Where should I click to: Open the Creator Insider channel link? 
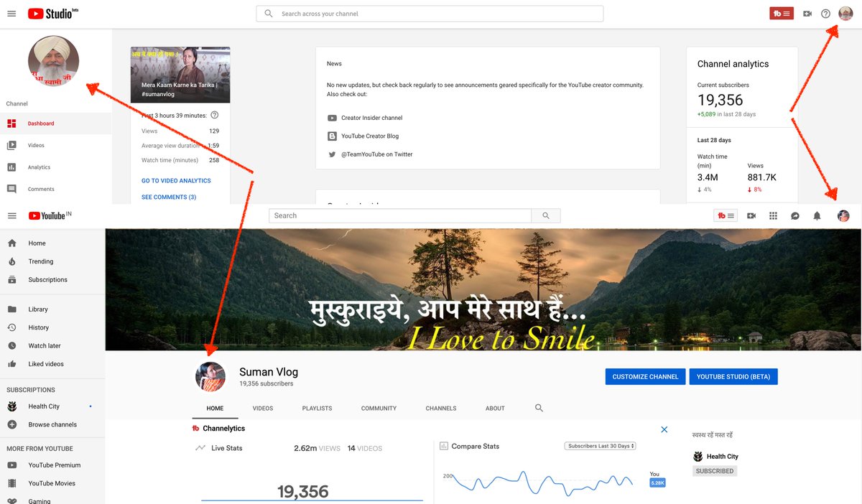coord(371,118)
